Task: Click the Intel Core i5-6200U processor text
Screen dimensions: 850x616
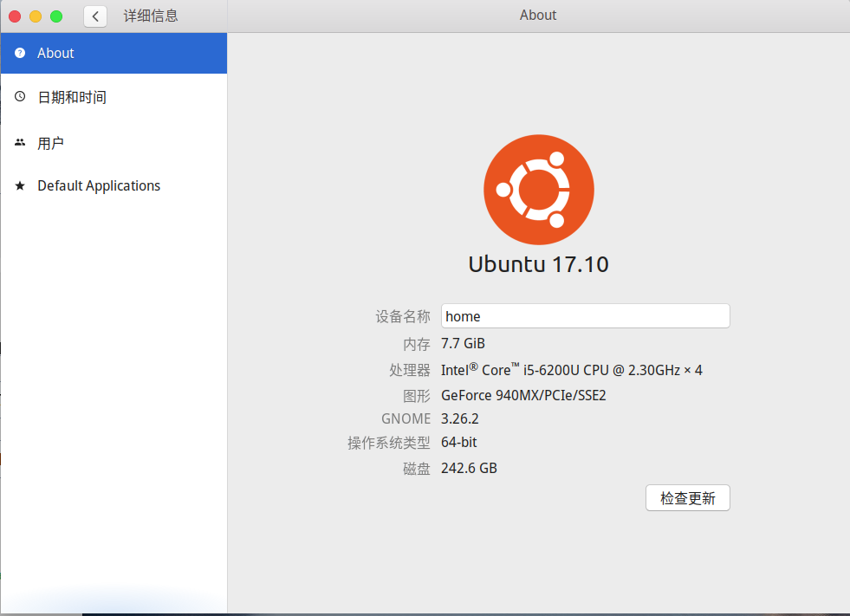Action: point(571,370)
